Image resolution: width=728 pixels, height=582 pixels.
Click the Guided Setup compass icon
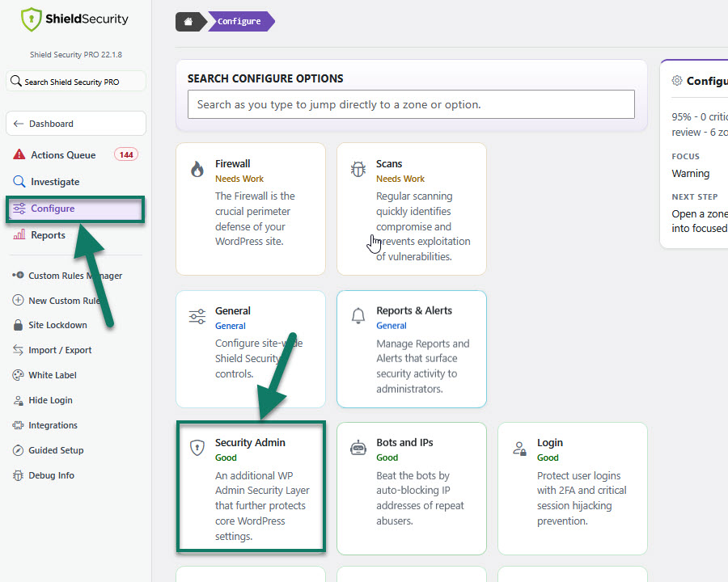(x=18, y=450)
